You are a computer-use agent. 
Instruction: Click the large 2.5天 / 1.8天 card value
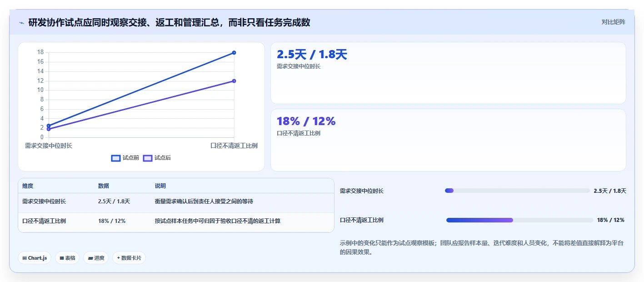[312, 55]
